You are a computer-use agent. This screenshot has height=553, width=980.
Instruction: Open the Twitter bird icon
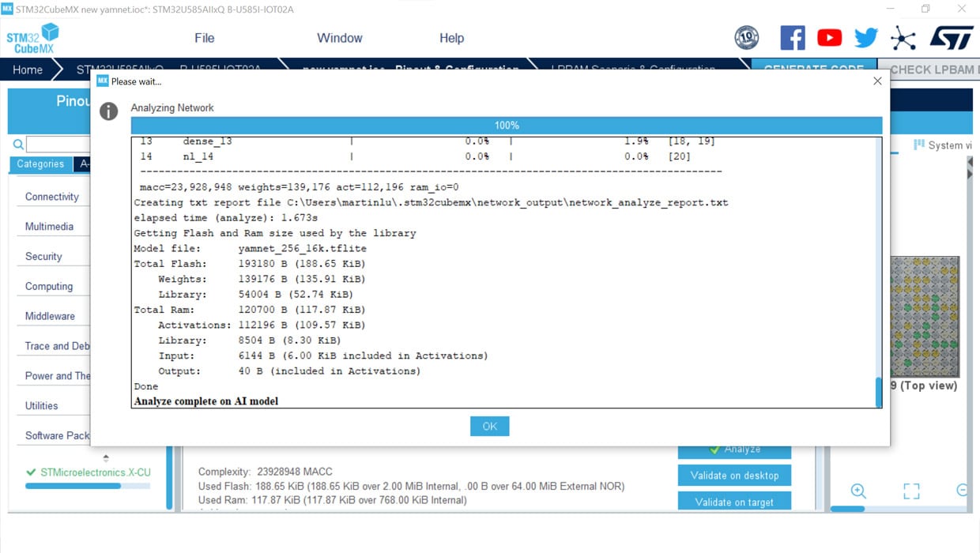pos(866,38)
